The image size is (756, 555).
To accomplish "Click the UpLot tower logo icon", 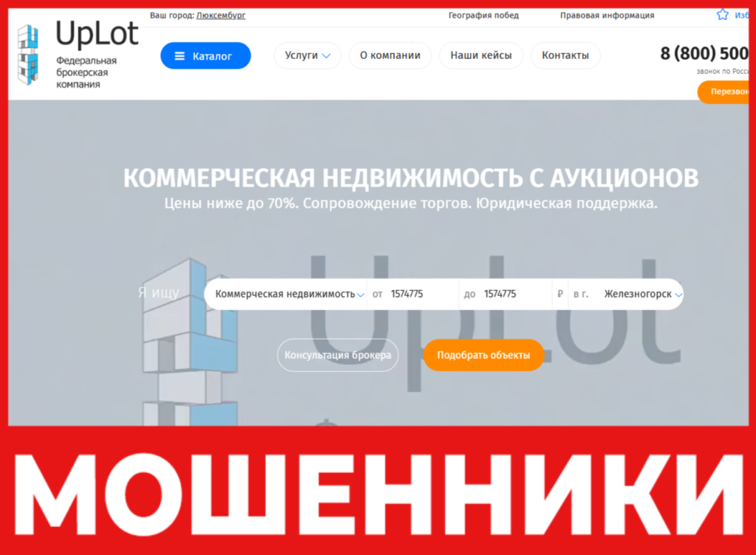I will pos(29,53).
